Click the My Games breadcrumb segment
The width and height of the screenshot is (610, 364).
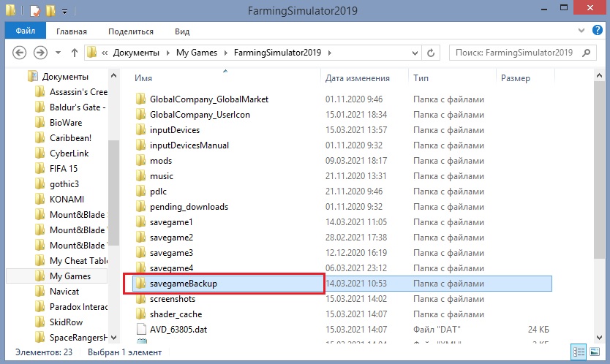tap(197, 53)
